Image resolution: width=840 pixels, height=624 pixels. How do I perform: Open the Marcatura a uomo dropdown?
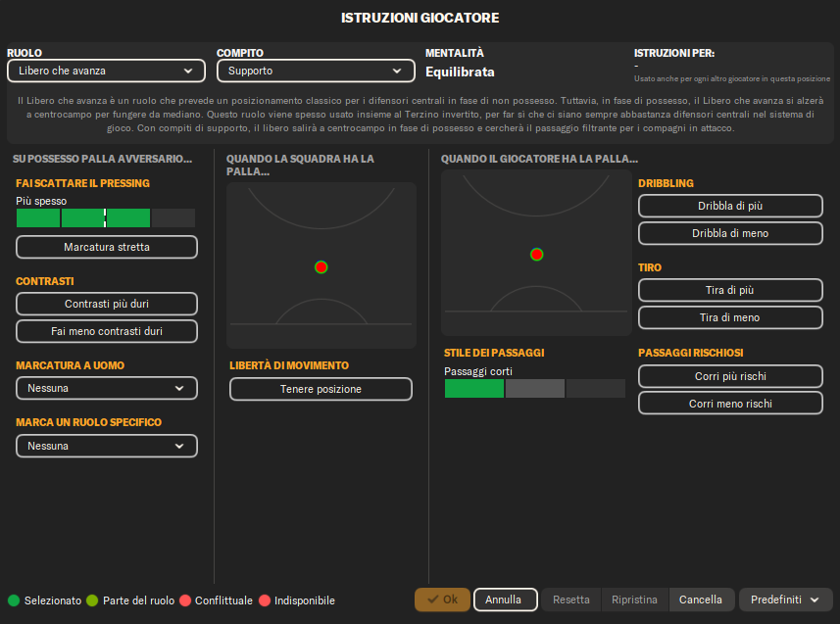pyautogui.click(x=107, y=388)
